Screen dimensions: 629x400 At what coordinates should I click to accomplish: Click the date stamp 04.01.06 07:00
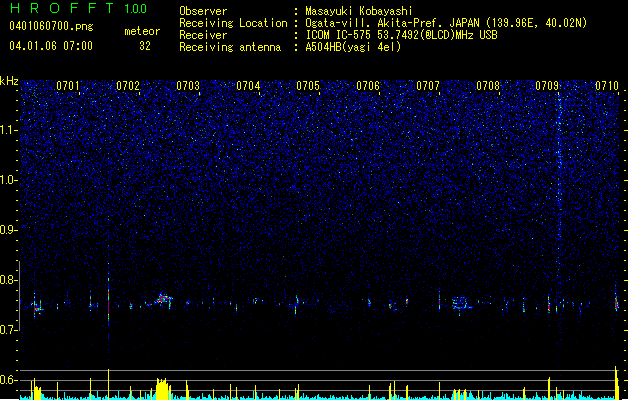[51, 46]
